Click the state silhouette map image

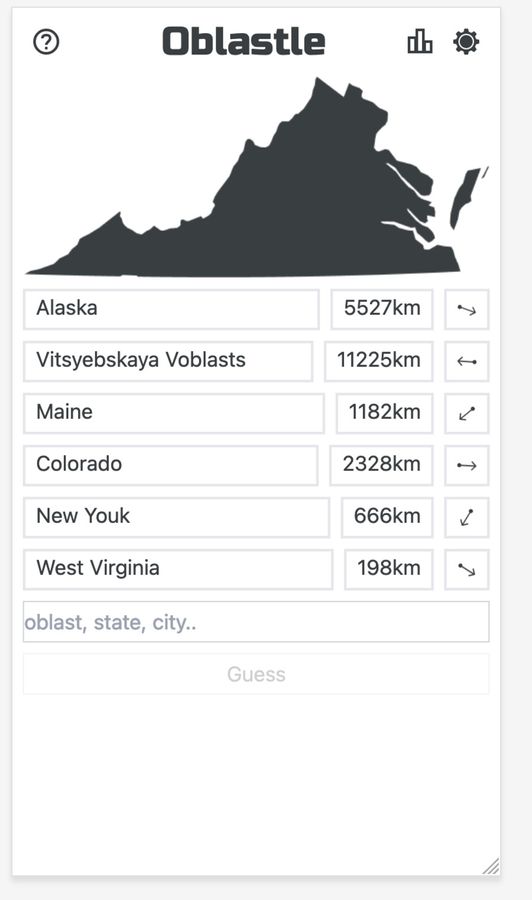coord(257,177)
